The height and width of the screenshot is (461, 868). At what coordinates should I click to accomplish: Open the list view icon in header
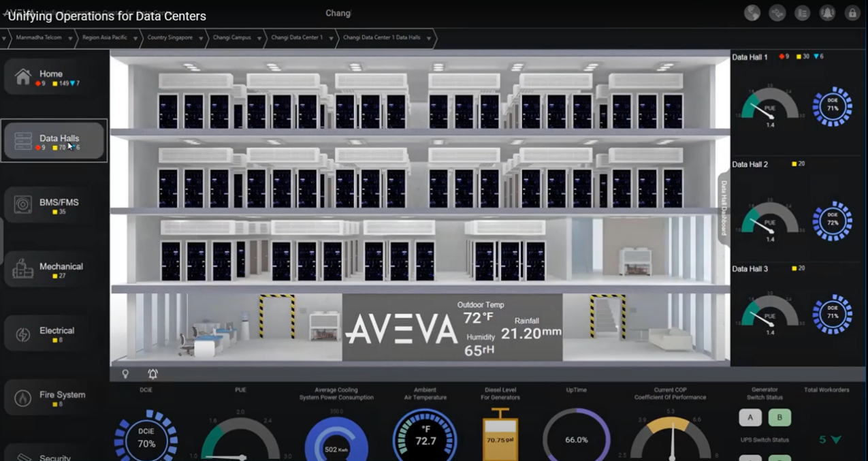point(803,13)
